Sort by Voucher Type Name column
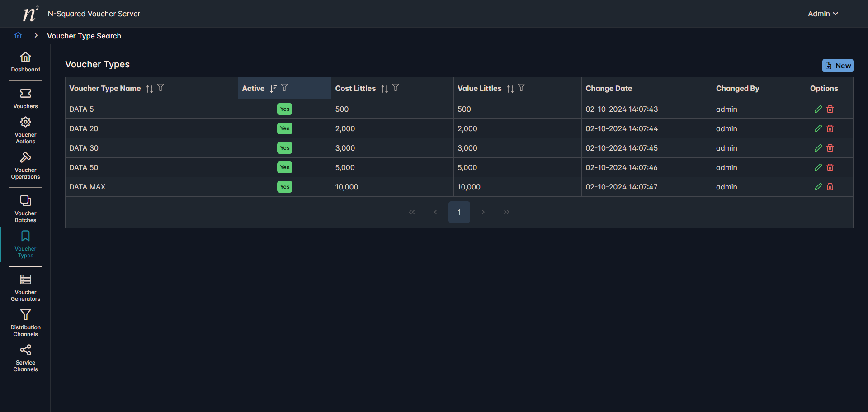Viewport: 868px width, 412px height. pos(150,89)
